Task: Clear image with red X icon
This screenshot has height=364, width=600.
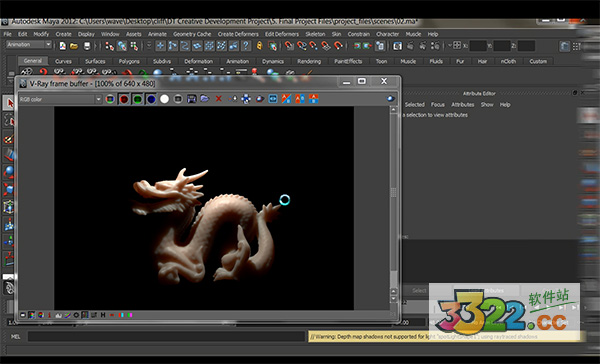Action: click(x=218, y=99)
